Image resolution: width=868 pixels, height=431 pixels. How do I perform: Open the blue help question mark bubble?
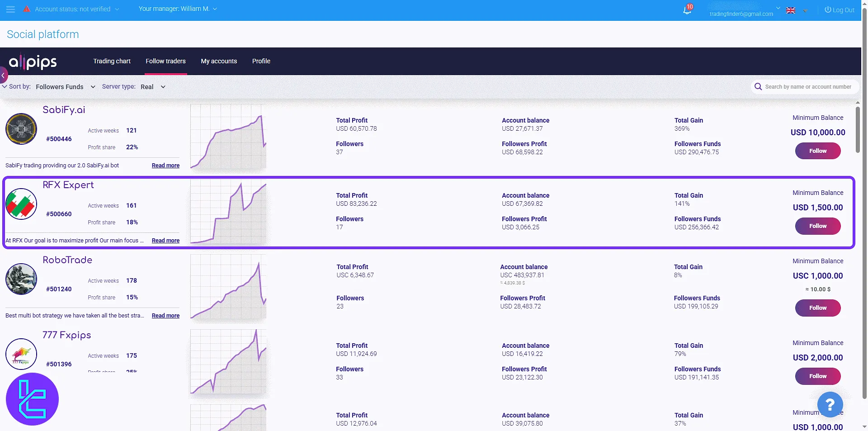[x=830, y=404]
